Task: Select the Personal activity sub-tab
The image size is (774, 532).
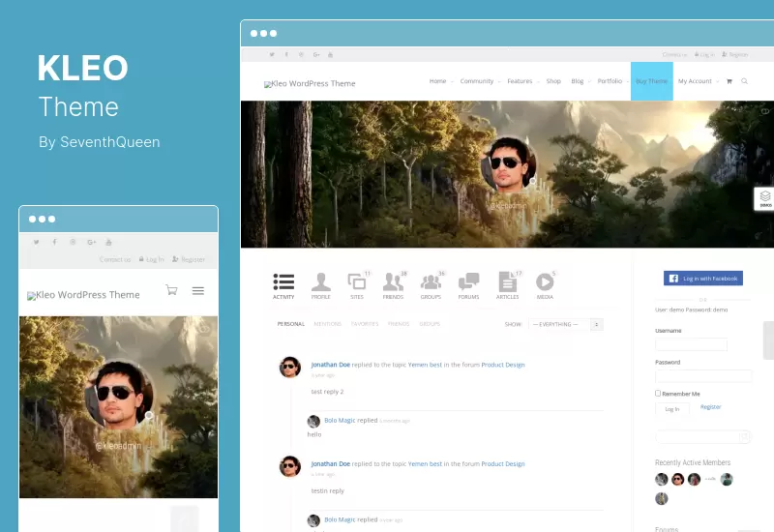Action: (x=291, y=324)
